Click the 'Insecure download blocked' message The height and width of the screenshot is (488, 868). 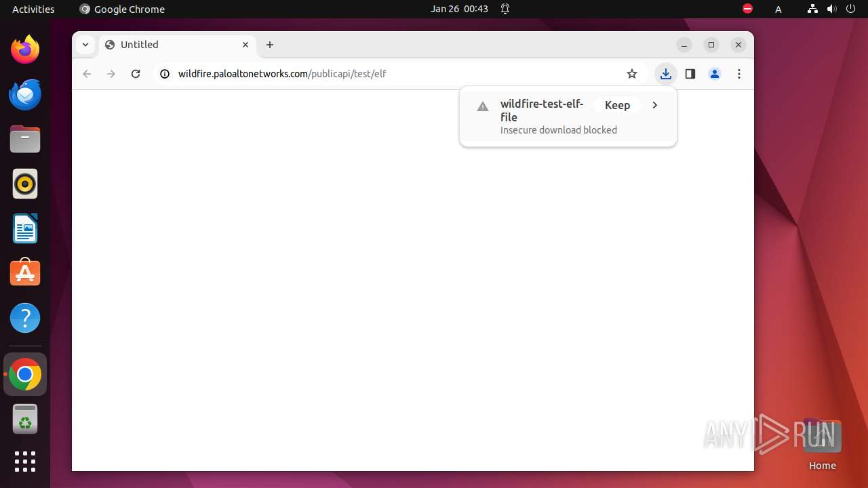click(x=559, y=130)
